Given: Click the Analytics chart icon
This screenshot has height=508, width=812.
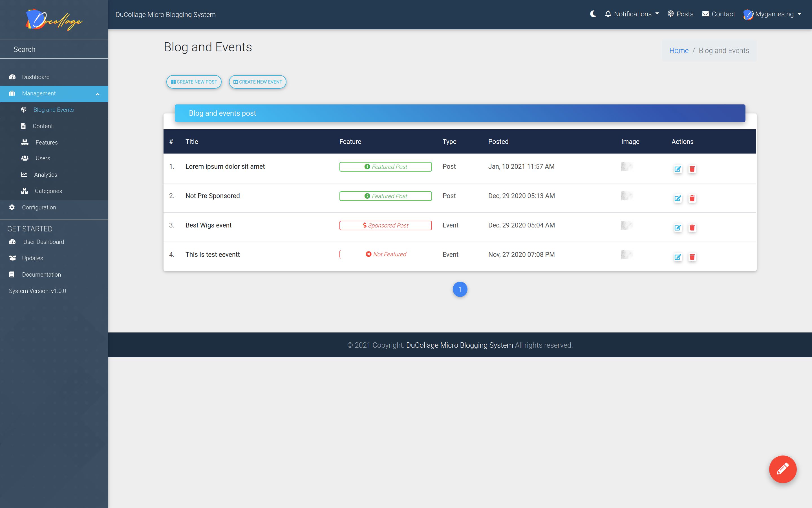Looking at the screenshot, I should point(24,175).
